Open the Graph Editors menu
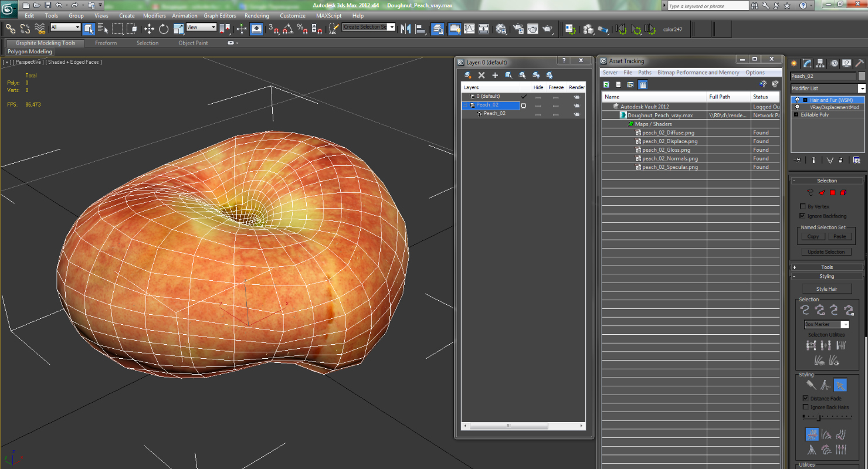 pos(220,16)
